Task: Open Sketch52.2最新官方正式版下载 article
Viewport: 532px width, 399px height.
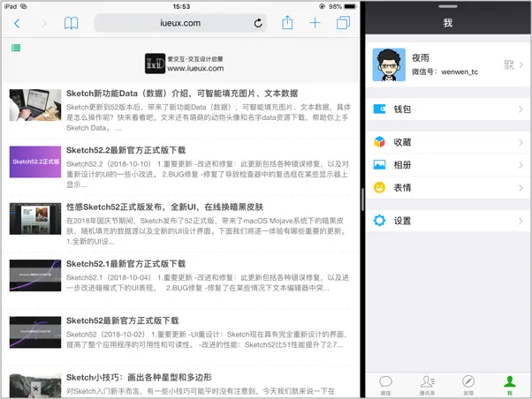Action: 125,150
